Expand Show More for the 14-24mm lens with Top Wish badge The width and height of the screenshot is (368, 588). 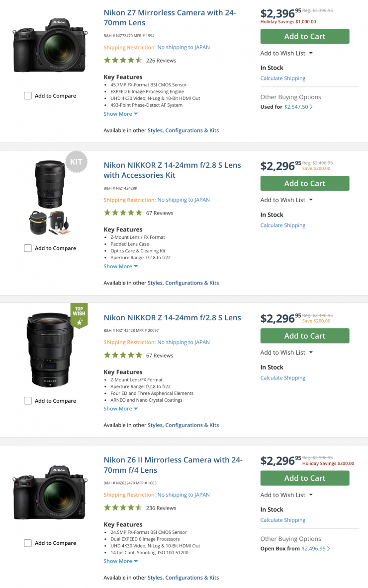coord(120,409)
